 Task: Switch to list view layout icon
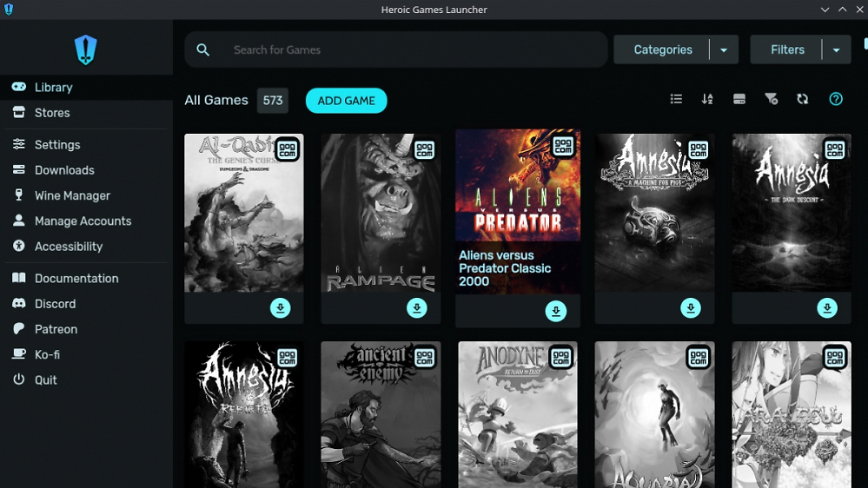click(x=676, y=99)
